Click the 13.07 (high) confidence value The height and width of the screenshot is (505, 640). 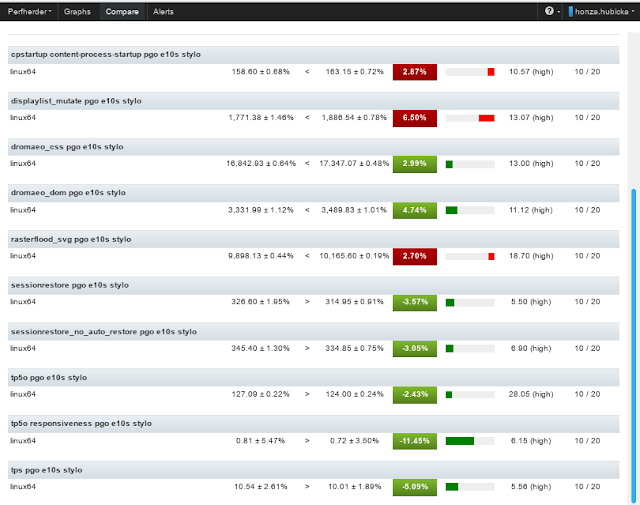[531, 118]
